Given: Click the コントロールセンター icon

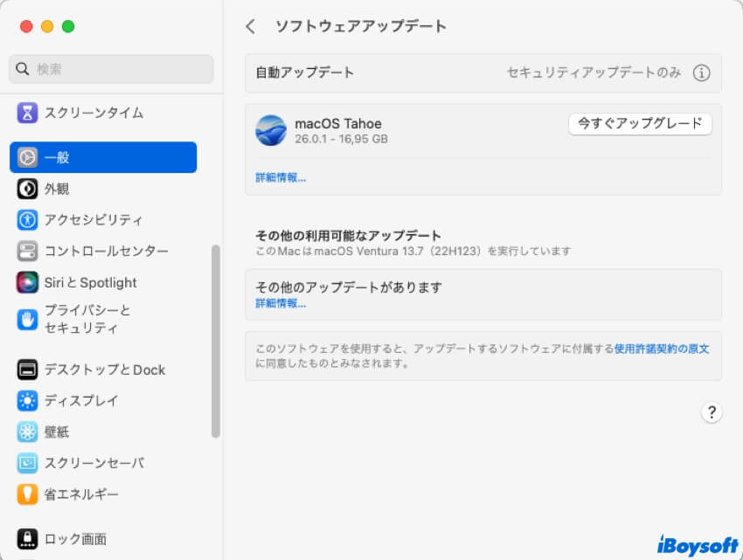Looking at the screenshot, I should click(28, 252).
